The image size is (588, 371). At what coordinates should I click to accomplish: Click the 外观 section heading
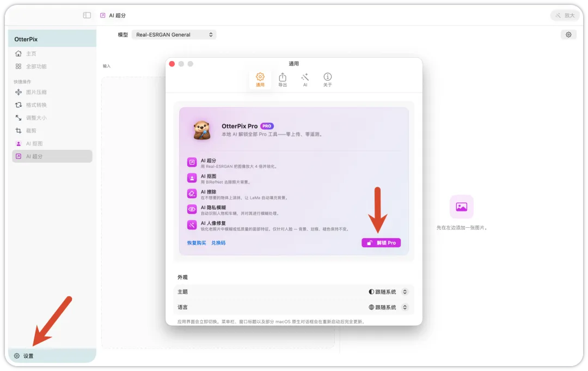[x=182, y=277]
